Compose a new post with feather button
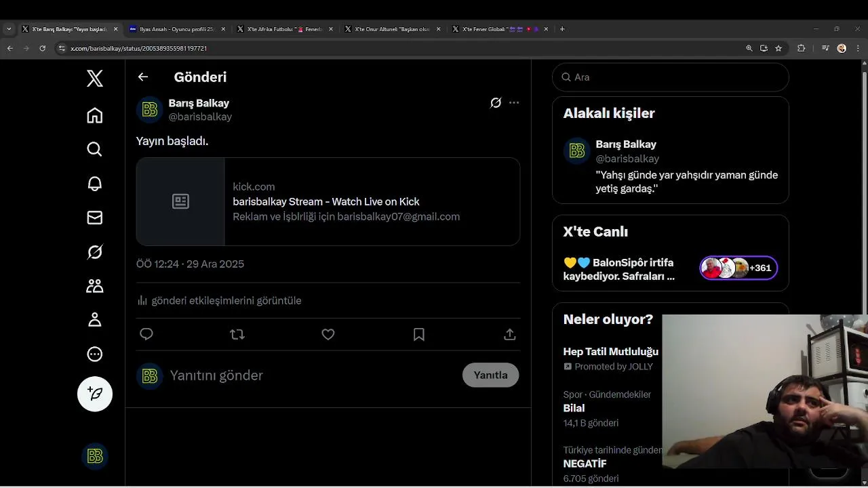 pos(95,394)
